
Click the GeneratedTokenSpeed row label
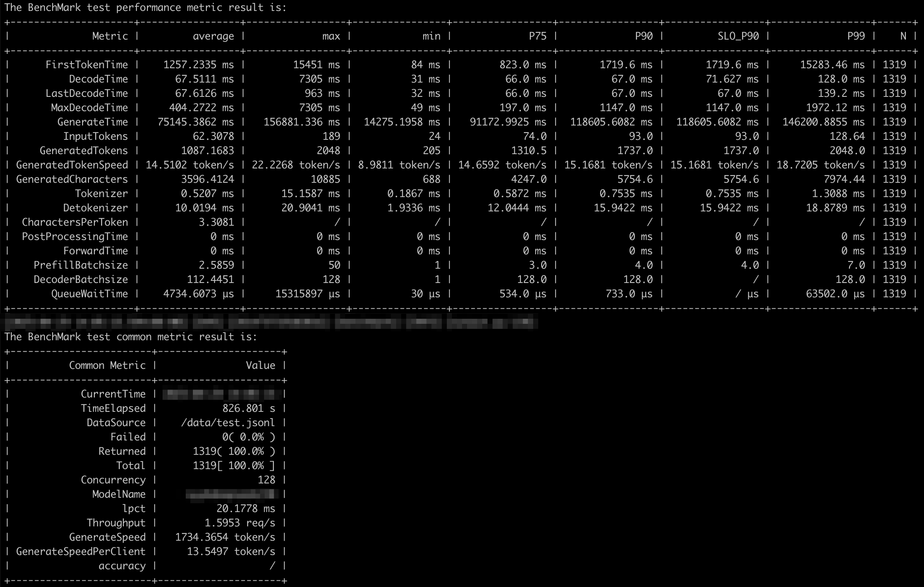[x=72, y=165]
